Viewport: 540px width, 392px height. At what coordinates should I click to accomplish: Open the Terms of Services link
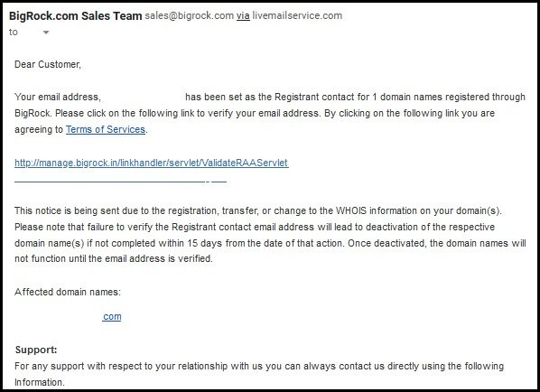click(x=106, y=129)
